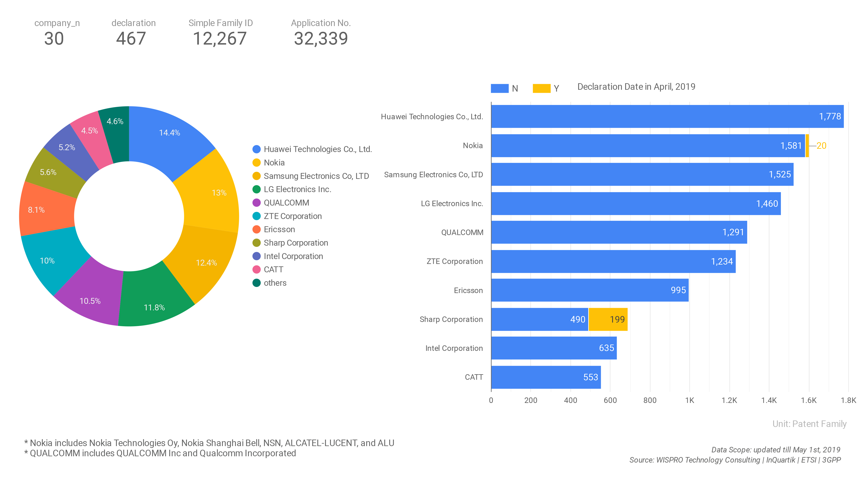Click the 1.8K x-axis tick label
Viewport: 868px width, 488px height.
click(848, 400)
